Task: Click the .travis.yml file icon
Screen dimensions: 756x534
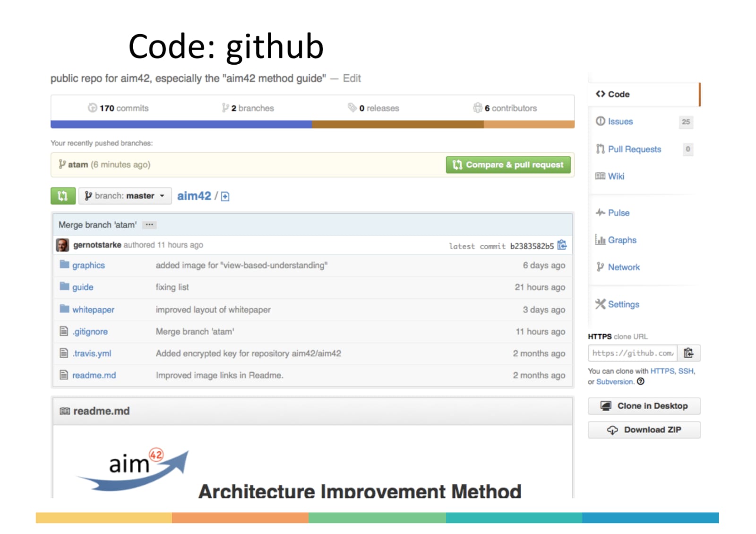Action: 64,353
